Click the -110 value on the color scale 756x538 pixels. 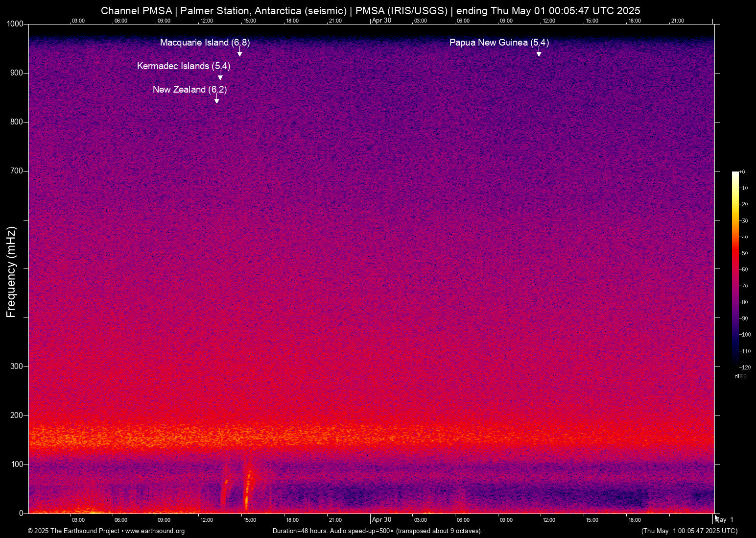745,351
